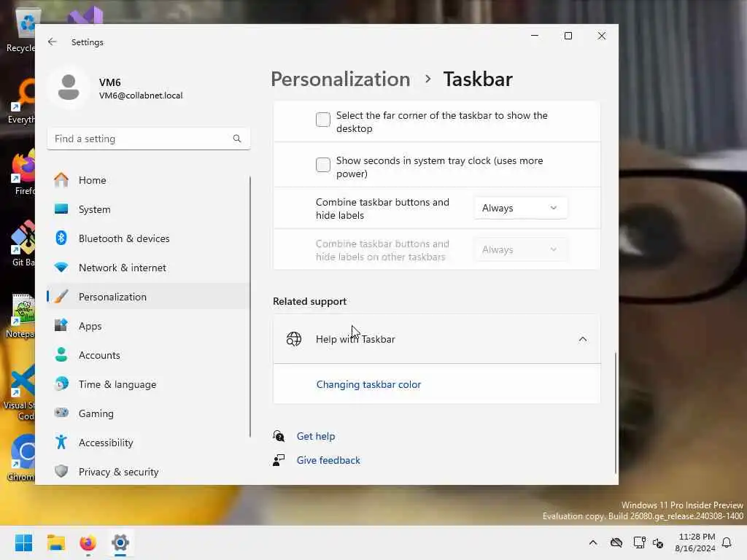Click the Home house icon in sidebar
Image resolution: width=747 pixels, height=560 pixels.
pos(61,180)
